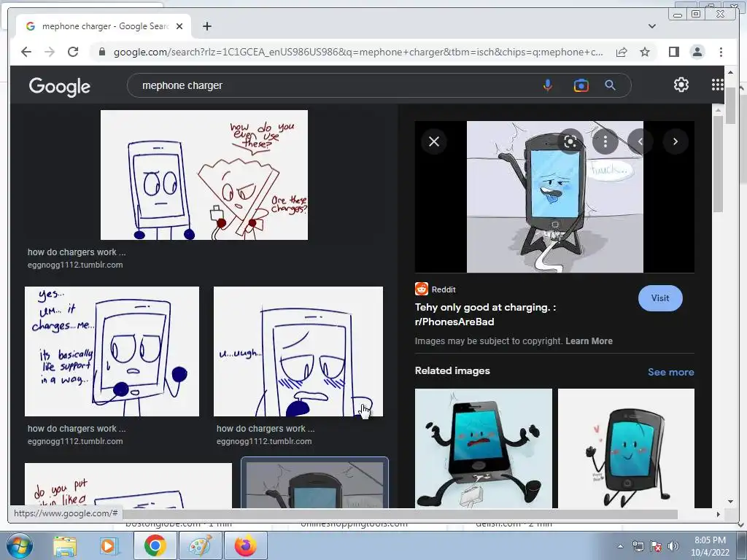Switch to the mephone charger - Google Search tab
Screen dimensions: 747x560
point(104,26)
